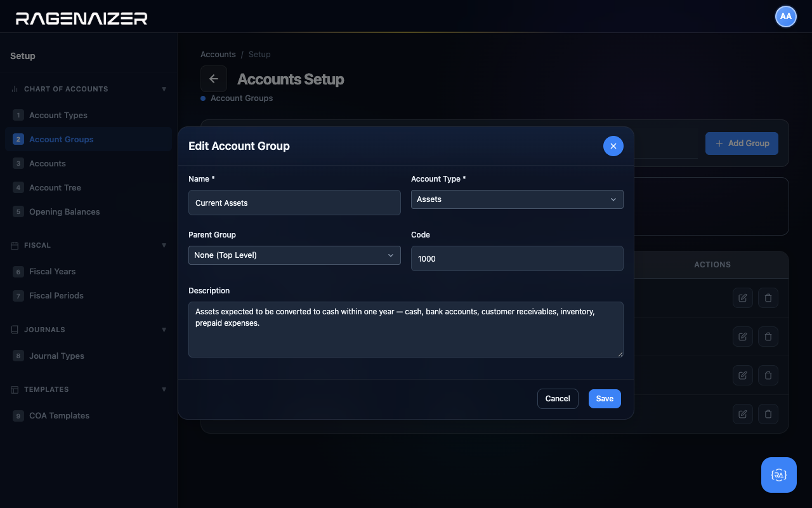Click the ACTIONS column header

(x=712, y=265)
